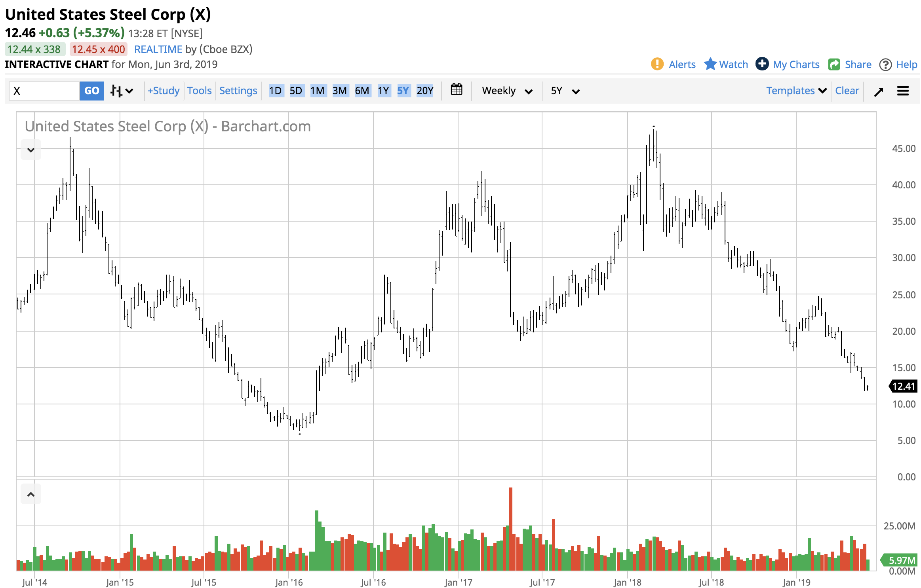The height and width of the screenshot is (588, 921).
Task: Select the 1M time range
Action: [x=318, y=91]
